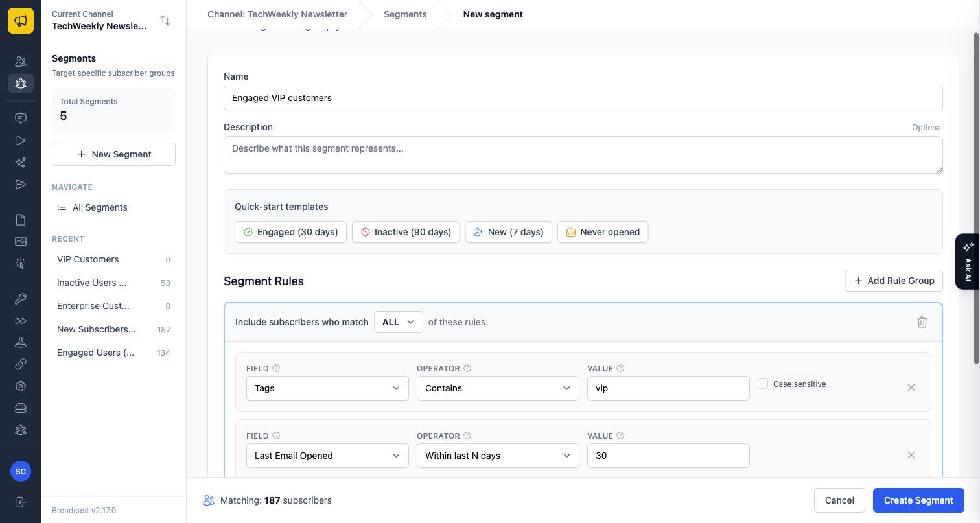Open the segments group icon in sidebar

click(x=21, y=84)
